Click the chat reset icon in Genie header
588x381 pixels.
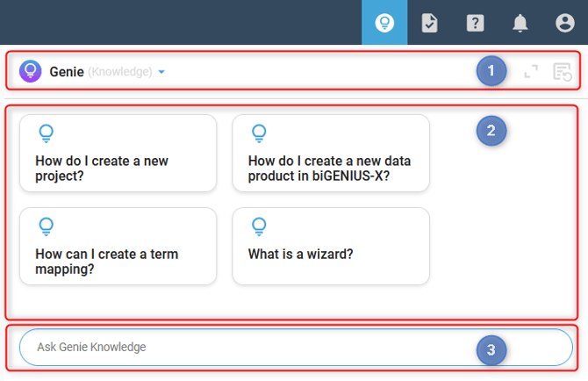pos(562,71)
